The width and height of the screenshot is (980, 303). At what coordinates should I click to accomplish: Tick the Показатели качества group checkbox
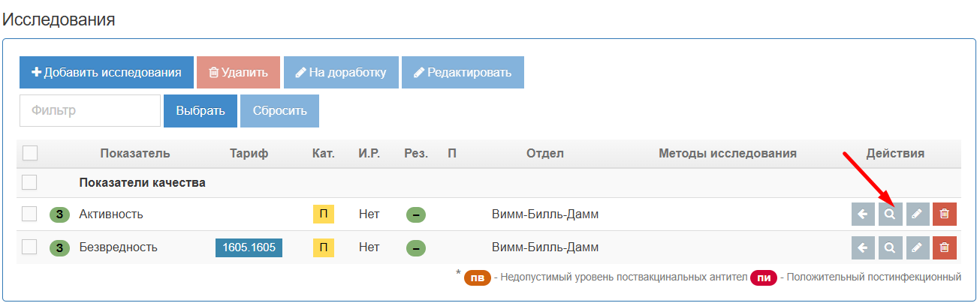pyautogui.click(x=30, y=182)
